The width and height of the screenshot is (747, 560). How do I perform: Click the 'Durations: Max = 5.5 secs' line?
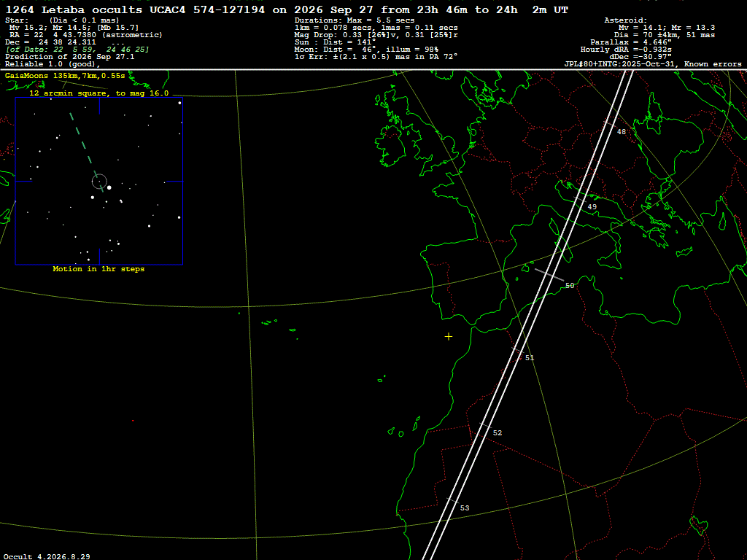point(355,20)
